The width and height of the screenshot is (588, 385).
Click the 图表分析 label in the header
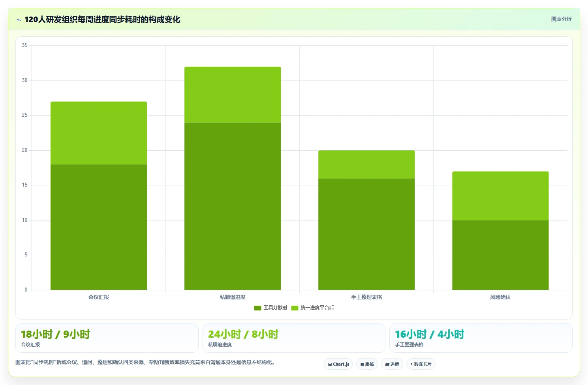coord(561,19)
